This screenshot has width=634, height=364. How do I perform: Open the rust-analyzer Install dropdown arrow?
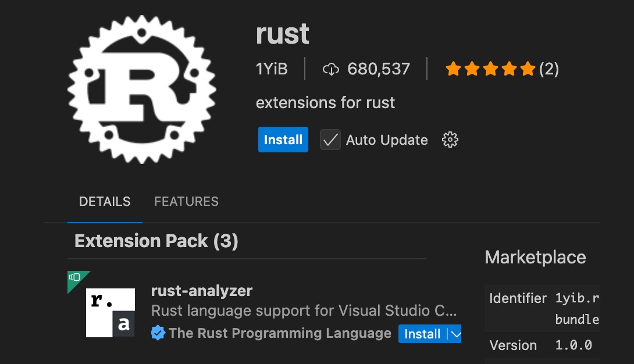pos(455,334)
